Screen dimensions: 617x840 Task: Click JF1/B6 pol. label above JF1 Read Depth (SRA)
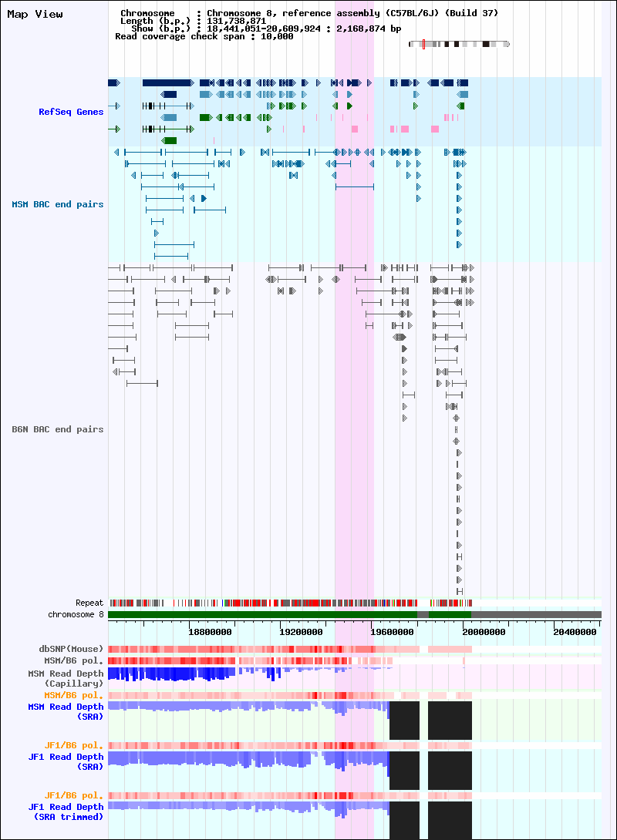point(73,745)
